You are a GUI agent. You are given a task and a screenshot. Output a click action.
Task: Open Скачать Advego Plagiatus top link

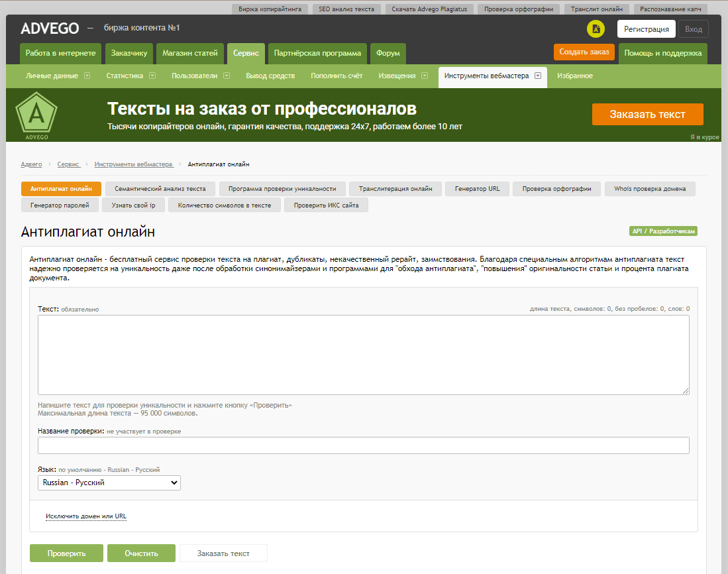429,9
